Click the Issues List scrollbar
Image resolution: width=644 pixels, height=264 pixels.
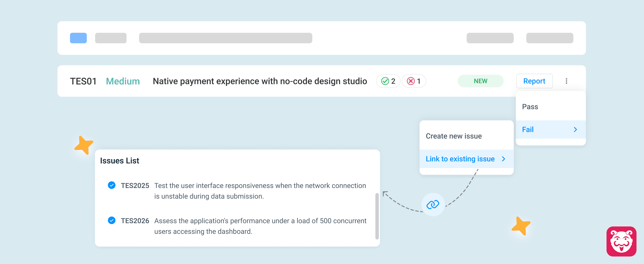377,216
